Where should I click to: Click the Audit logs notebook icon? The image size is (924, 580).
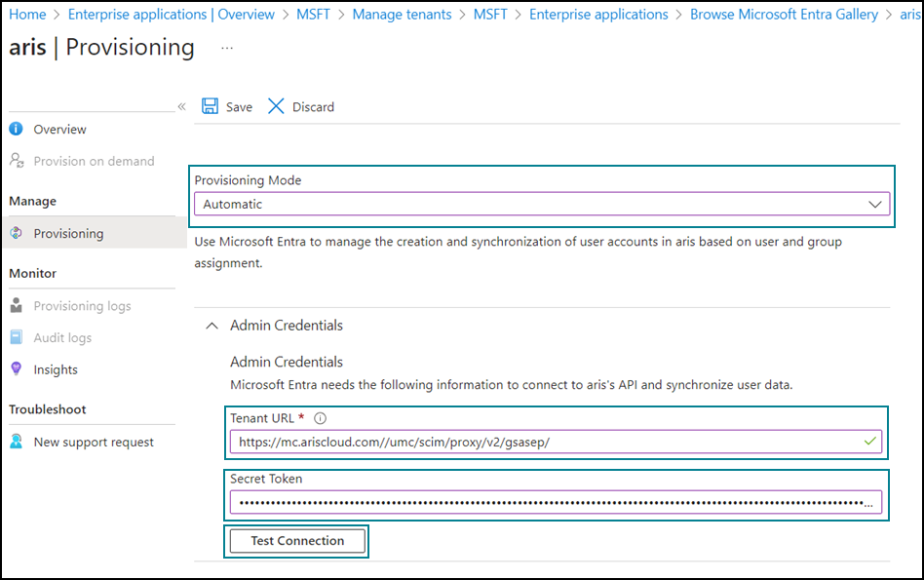click(16, 337)
